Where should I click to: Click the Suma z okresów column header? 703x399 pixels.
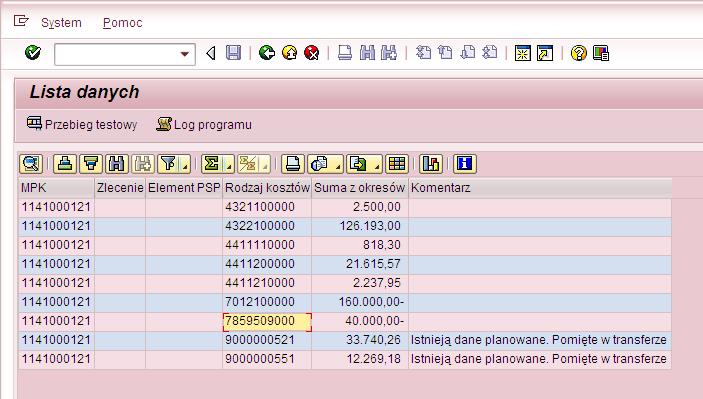coord(360,188)
